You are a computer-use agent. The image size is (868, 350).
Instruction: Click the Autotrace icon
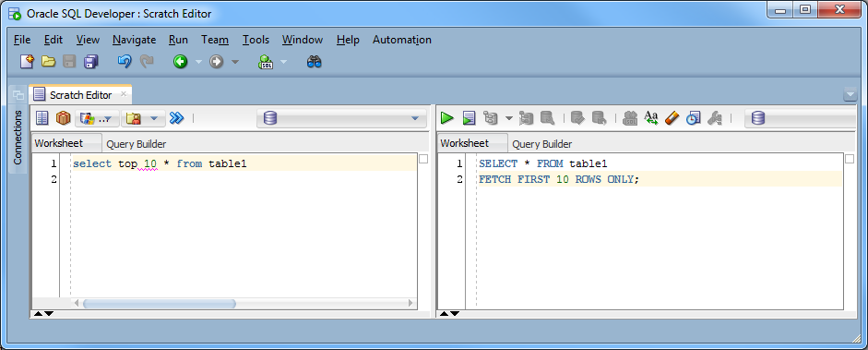tap(526, 118)
